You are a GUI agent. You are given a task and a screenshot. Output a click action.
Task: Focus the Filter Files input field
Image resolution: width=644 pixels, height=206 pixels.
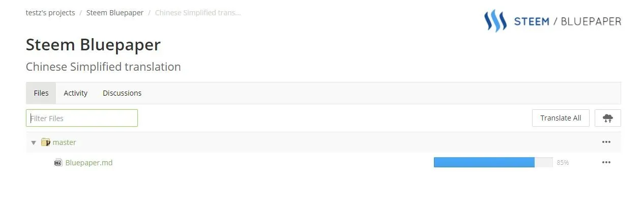pyautogui.click(x=82, y=118)
